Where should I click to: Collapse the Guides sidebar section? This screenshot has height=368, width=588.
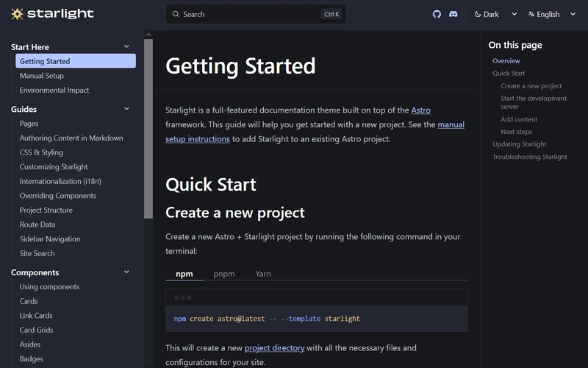tap(126, 109)
